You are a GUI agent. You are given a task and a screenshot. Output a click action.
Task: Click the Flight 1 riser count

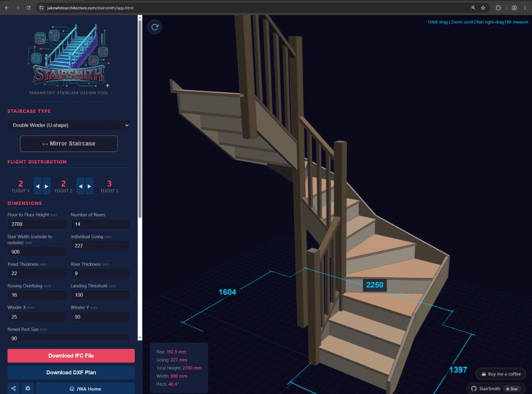coord(20,183)
